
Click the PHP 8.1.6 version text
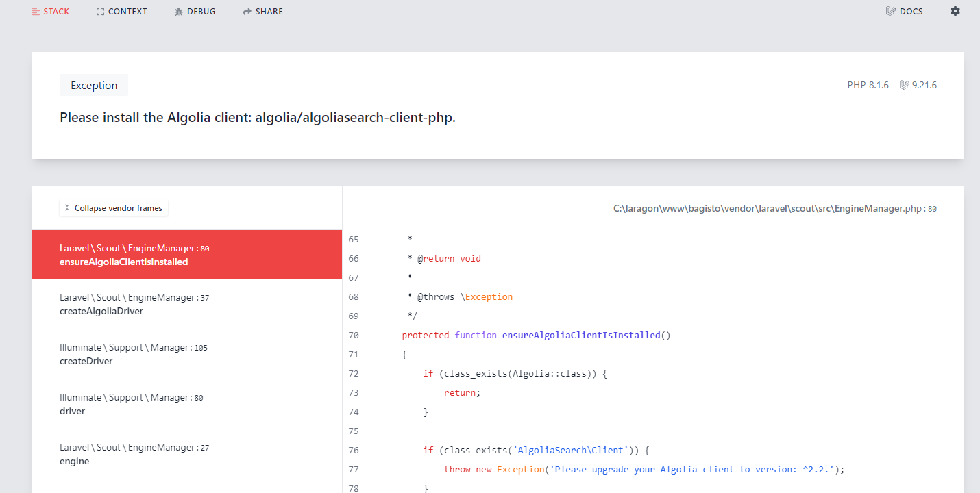tap(868, 85)
